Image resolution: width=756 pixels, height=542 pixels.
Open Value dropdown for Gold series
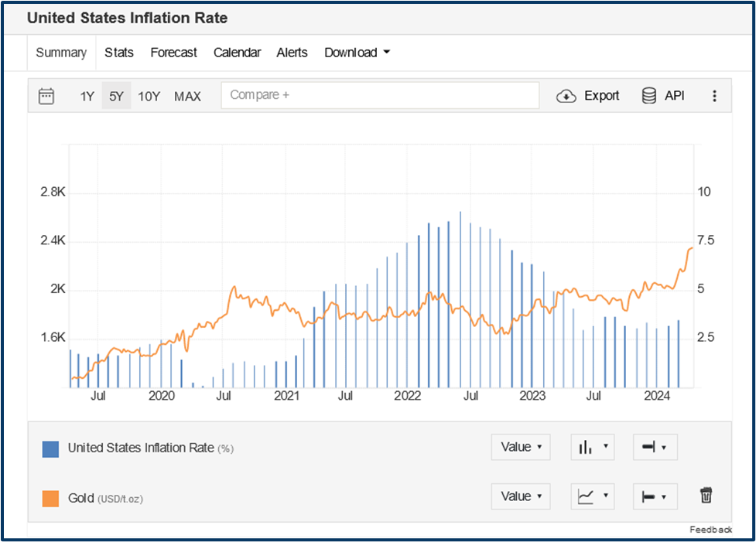[520, 496]
